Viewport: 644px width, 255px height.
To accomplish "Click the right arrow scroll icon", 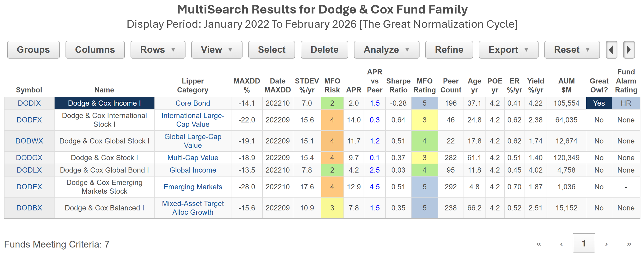I will pyautogui.click(x=629, y=50).
